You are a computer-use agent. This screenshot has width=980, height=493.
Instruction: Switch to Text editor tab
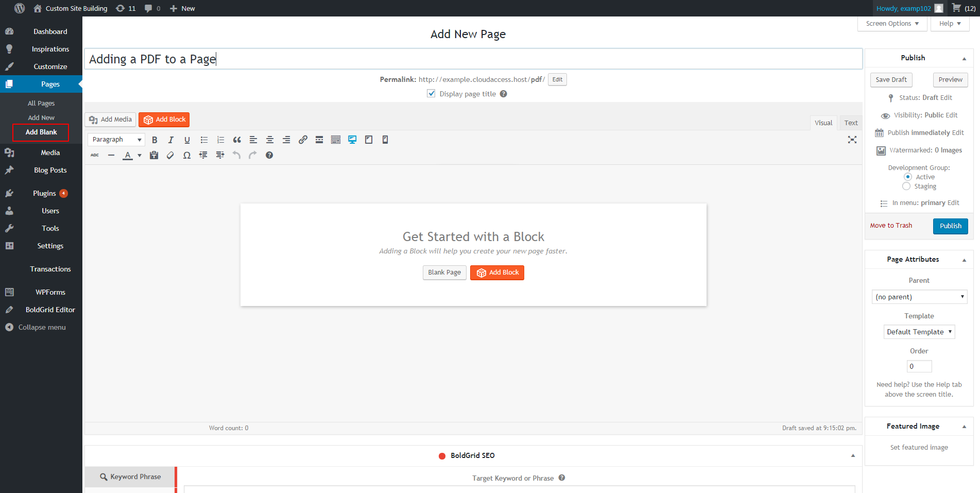[x=851, y=123]
